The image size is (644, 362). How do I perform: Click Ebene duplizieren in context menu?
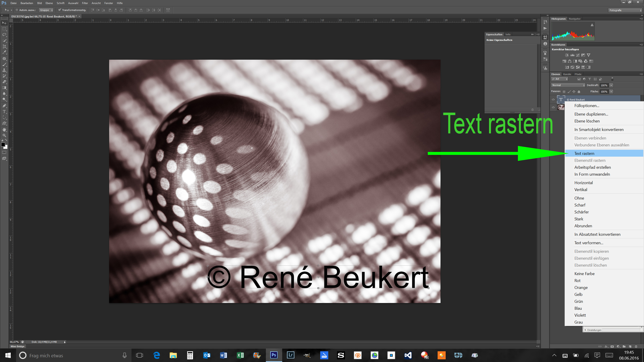point(591,114)
